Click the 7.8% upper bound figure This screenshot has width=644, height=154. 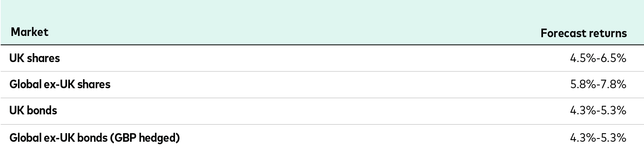[x=613, y=85]
